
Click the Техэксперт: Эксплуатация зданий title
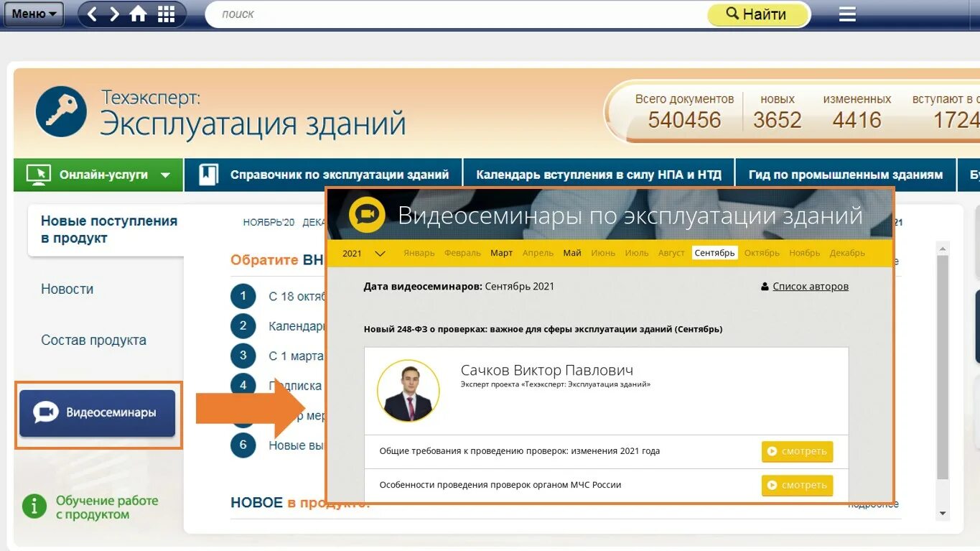[253, 113]
